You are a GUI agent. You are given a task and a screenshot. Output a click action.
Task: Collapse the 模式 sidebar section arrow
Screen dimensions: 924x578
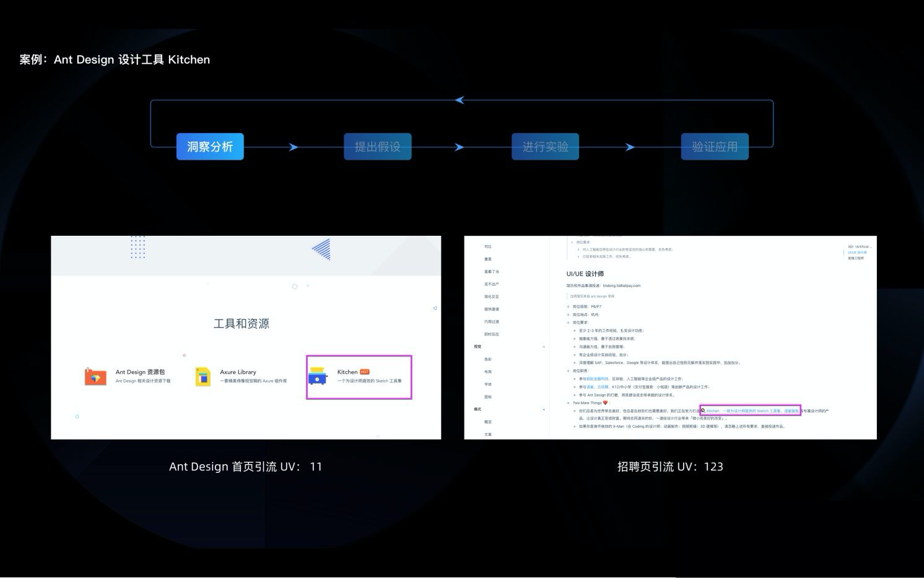544,409
